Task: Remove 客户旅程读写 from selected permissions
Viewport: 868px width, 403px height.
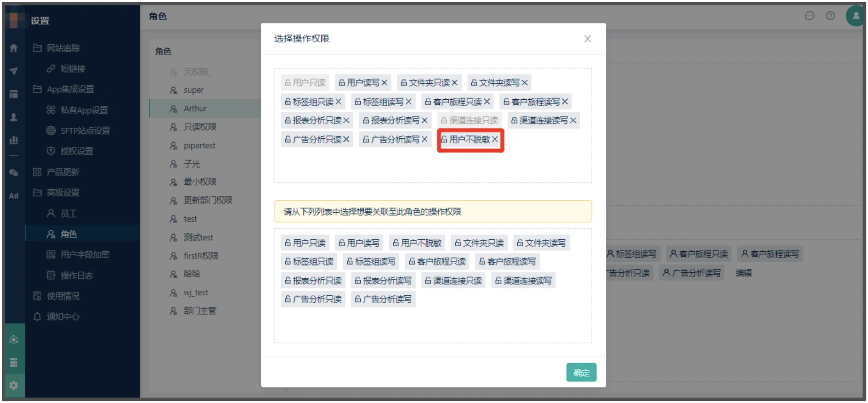Action: point(565,102)
